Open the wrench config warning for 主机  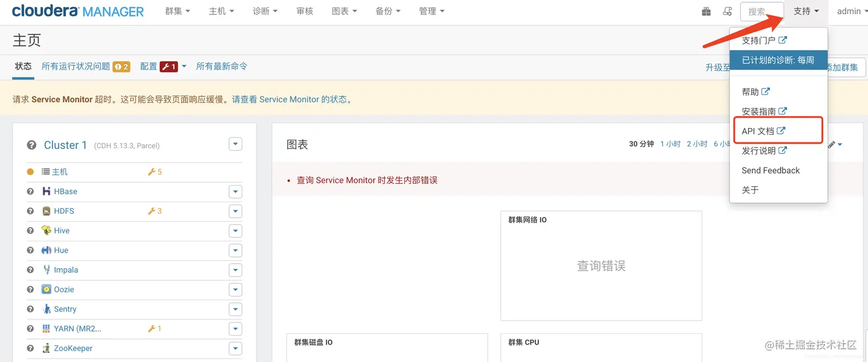point(155,172)
